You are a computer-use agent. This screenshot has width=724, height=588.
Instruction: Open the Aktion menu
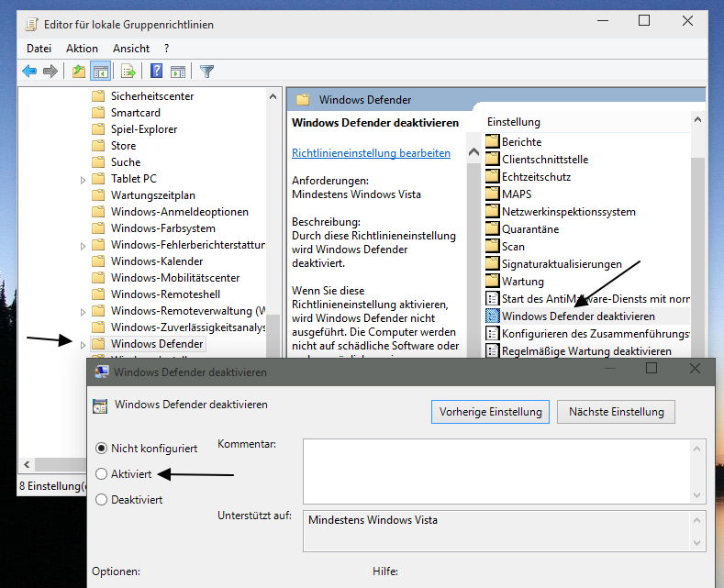point(82,49)
